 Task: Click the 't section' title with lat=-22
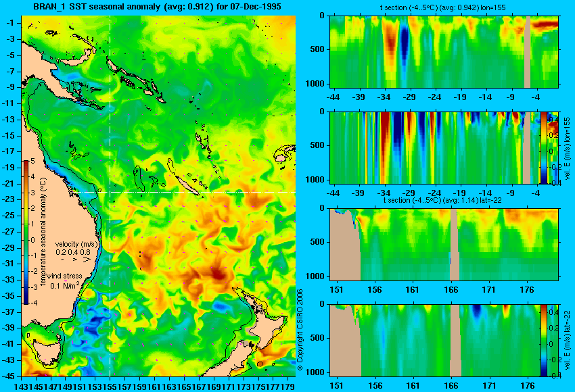(x=442, y=201)
